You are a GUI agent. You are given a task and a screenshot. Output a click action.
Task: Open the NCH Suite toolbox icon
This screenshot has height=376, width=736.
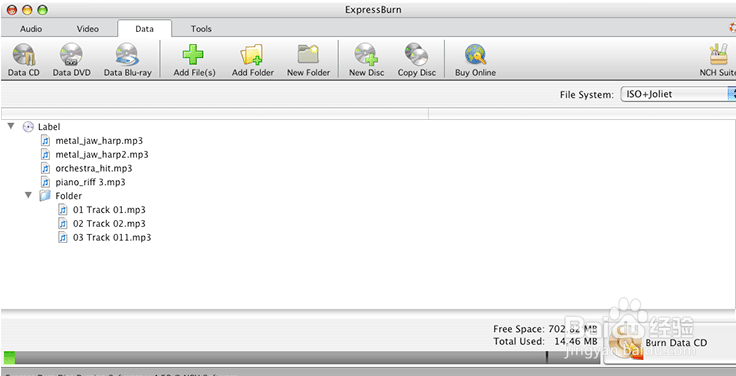718,55
